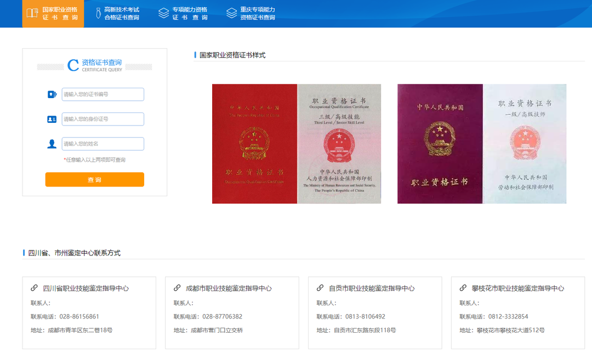The image size is (592, 364).
Task: Click address 自贡市汇东路东段118号
Action: point(365,331)
